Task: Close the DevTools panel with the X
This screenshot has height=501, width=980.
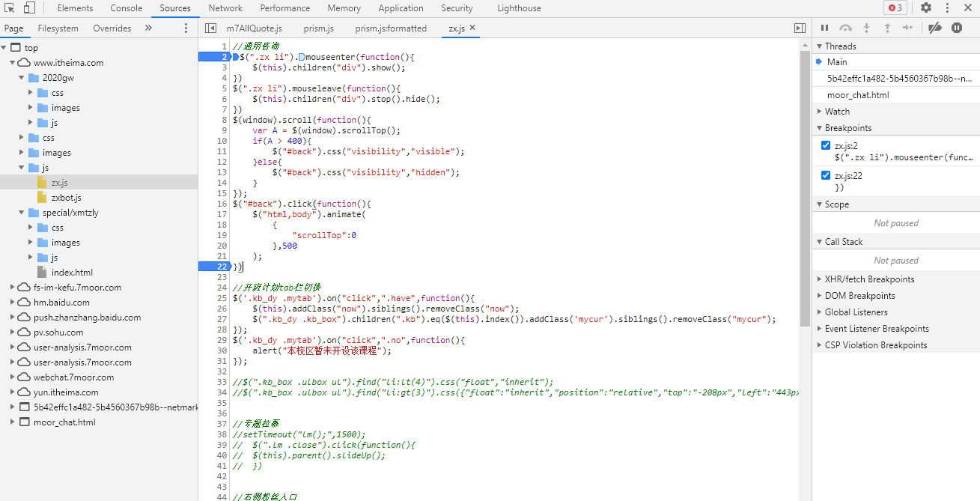Action: 968,8
